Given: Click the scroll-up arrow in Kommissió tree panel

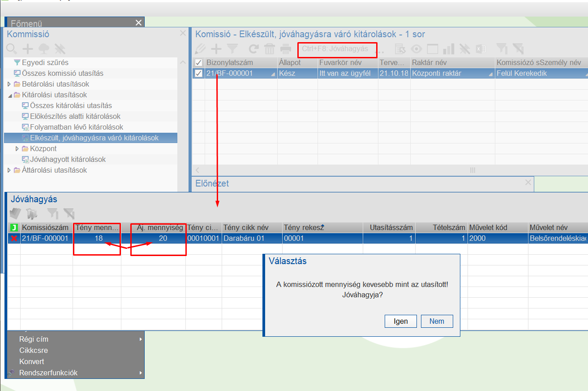Looking at the screenshot, I should [x=183, y=62].
